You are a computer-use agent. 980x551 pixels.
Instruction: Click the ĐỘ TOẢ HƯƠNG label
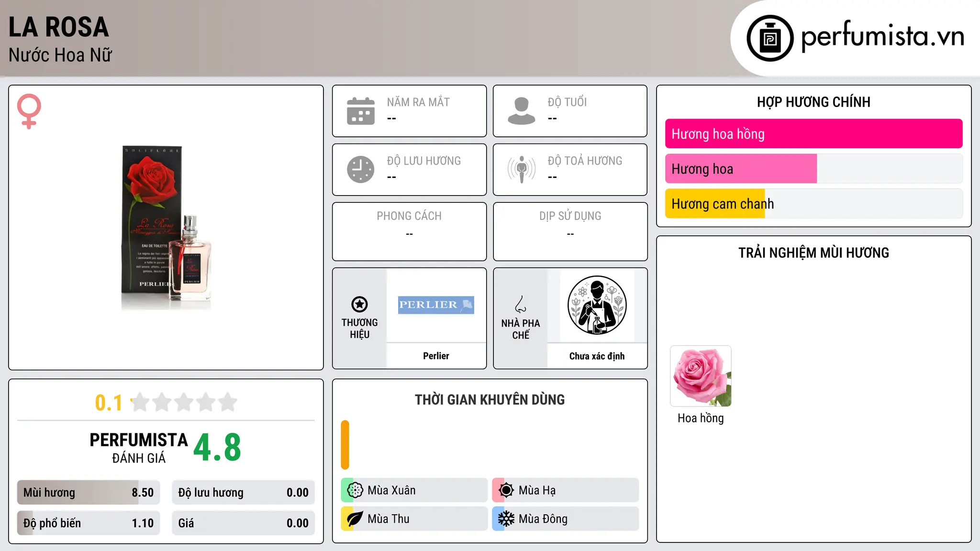coord(585,161)
